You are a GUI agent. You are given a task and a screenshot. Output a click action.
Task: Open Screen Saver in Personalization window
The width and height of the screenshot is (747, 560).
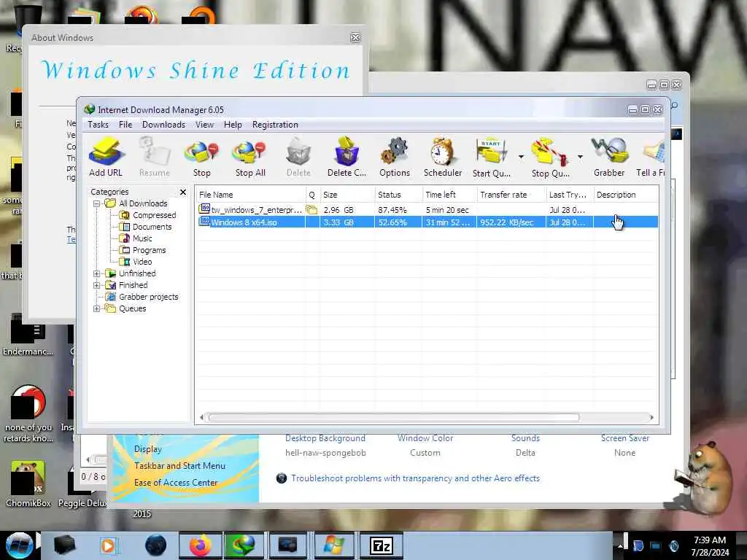coord(625,438)
